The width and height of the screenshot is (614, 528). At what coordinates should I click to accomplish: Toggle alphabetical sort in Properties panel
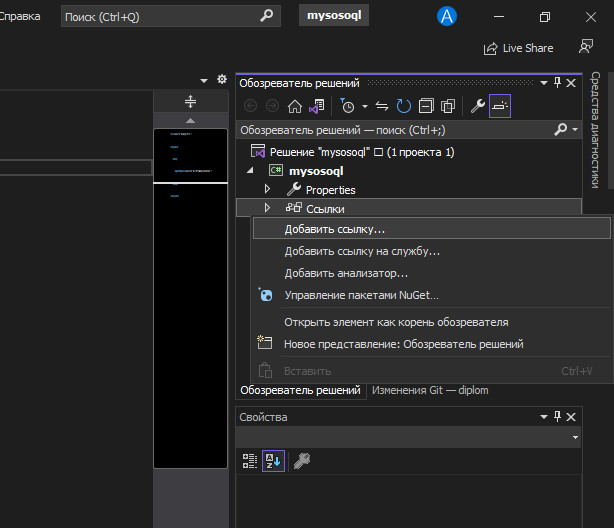pyautogui.click(x=273, y=461)
